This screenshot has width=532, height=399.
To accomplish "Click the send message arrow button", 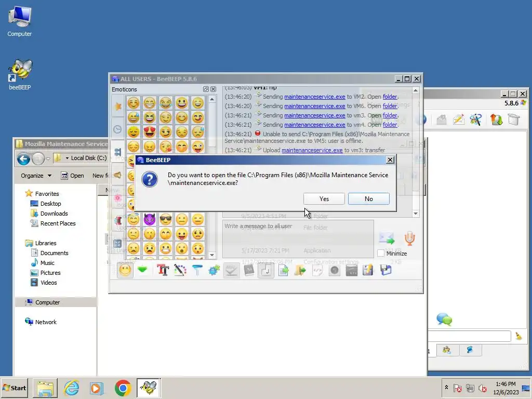I will pyautogui.click(x=387, y=238).
